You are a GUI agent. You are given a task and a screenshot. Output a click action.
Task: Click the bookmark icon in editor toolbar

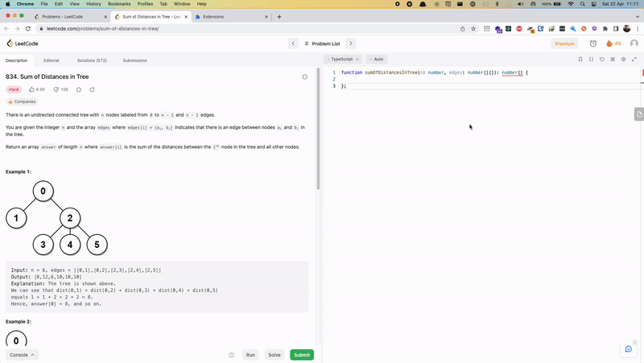tap(580, 59)
